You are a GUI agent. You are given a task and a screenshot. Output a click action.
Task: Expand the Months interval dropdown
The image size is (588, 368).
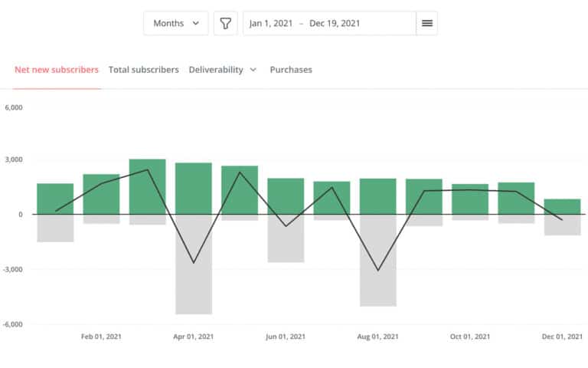(175, 23)
